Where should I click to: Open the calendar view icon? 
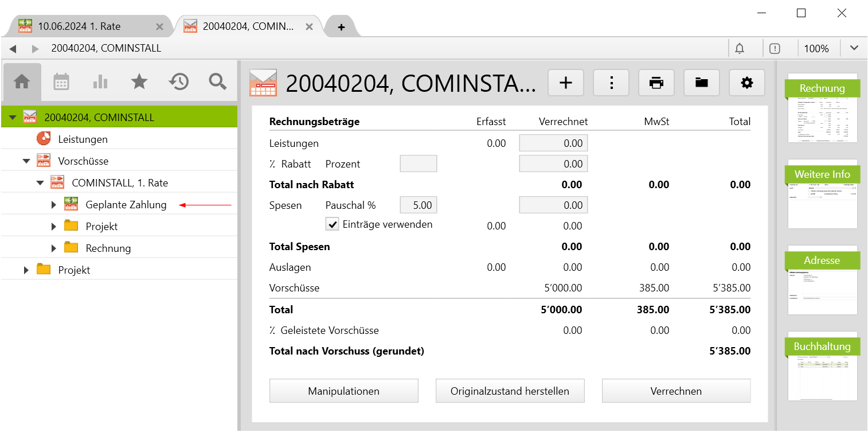(x=61, y=82)
